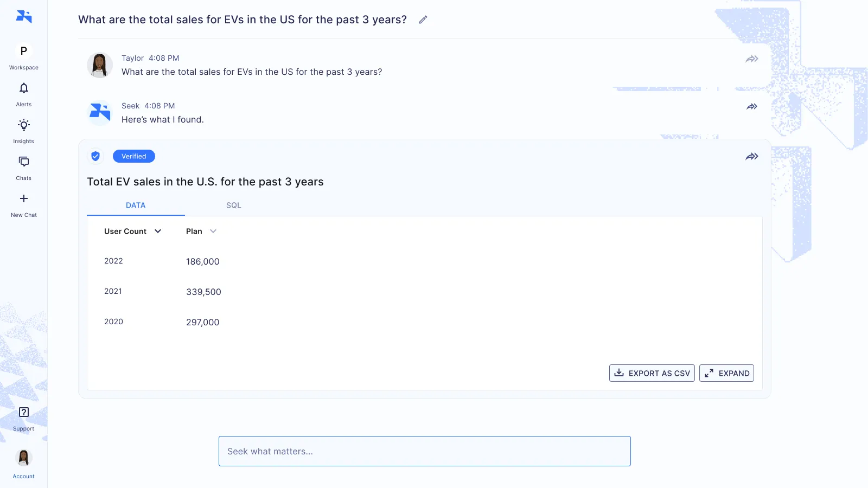
Task: Open the Workspace P switcher
Action: tap(24, 51)
